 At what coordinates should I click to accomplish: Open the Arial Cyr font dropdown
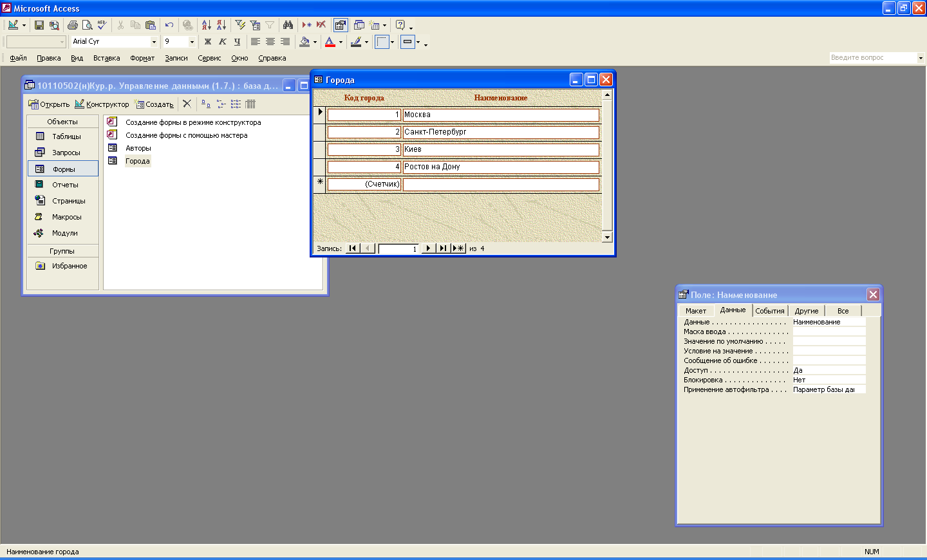pos(154,42)
